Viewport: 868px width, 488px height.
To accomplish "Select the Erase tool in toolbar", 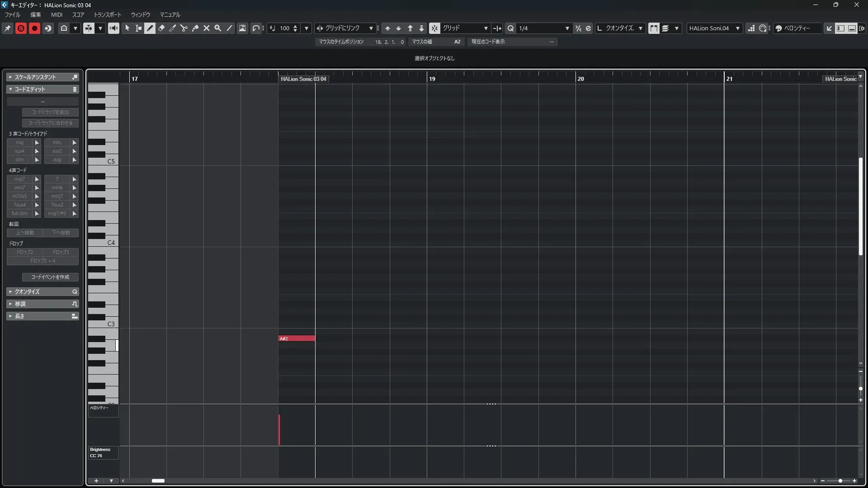I will click(161, 28).
